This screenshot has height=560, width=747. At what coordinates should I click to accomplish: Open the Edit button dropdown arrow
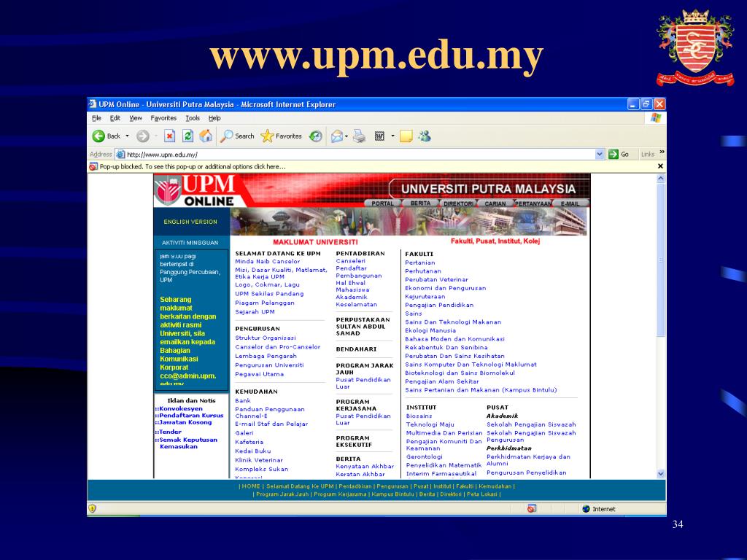point(392,136)
